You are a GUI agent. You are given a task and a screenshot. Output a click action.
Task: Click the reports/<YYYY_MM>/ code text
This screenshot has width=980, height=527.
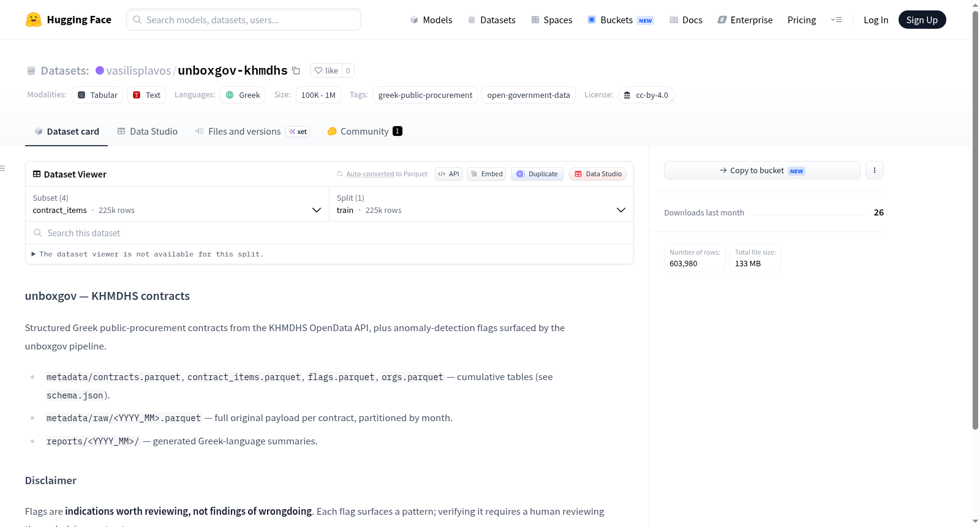[x=93, y=441]
